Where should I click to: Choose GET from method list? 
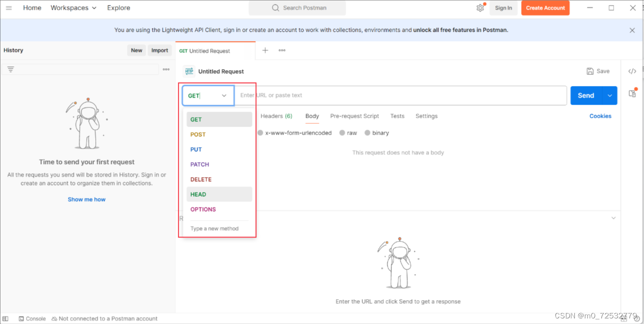click(x=219, y=120)
